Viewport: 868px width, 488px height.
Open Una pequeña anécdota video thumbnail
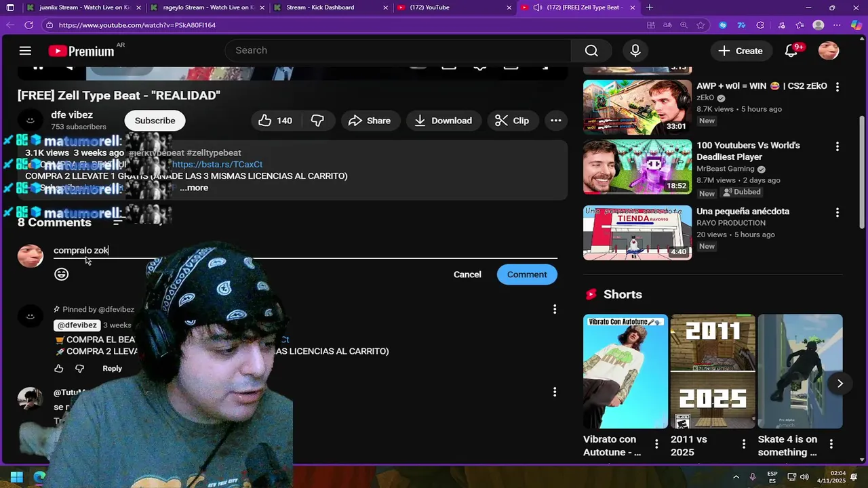(x=637, y=232)
